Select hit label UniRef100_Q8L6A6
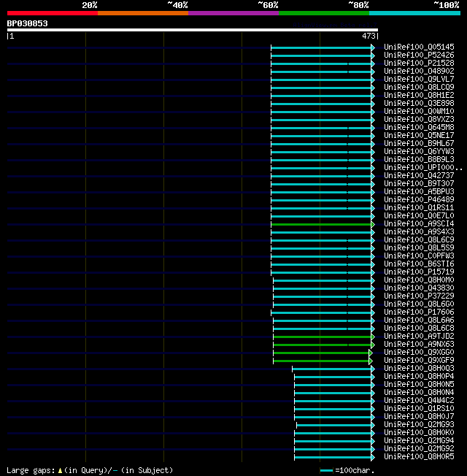This screenshot has width=467, height=476. [419, 320]
